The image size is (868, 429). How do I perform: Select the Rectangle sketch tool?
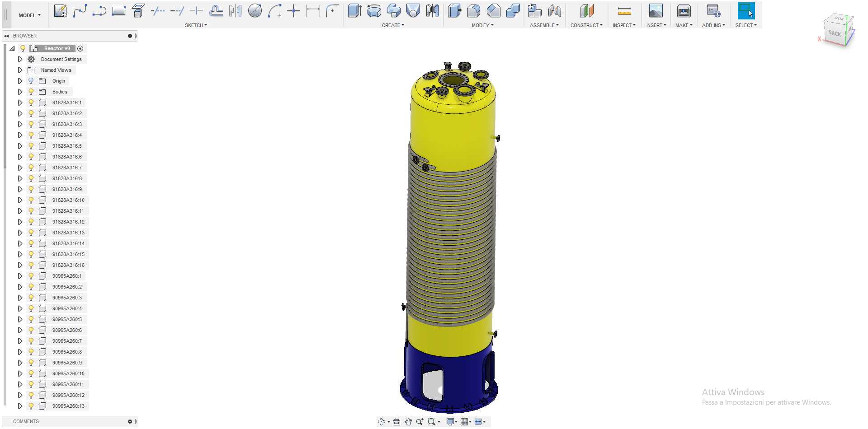coord(118,11)
